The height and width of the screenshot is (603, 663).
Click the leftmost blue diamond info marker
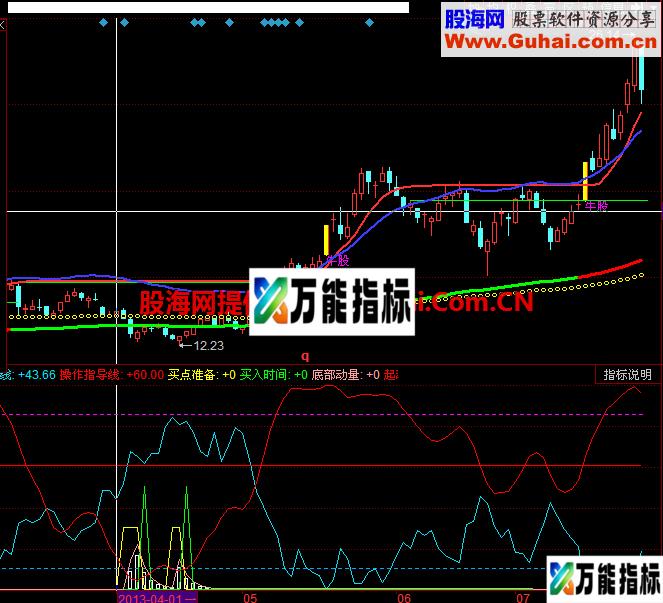(x=102, y=22)
